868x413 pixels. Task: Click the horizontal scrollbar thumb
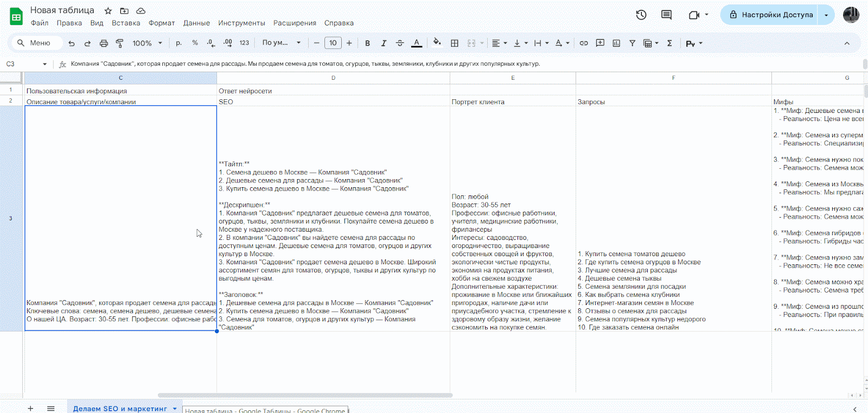[305, 395]
